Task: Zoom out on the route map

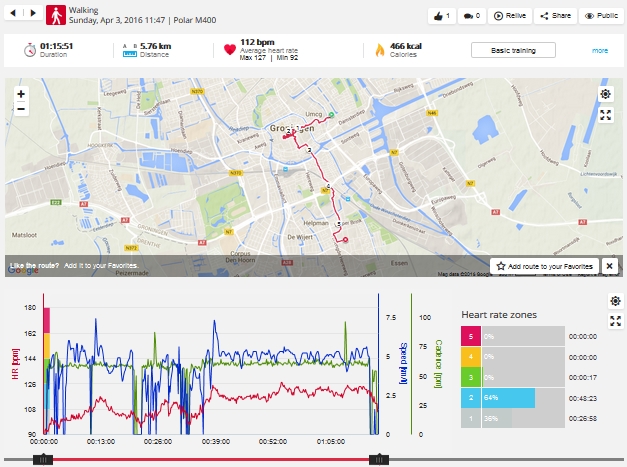Action: [x=21, y=109]
